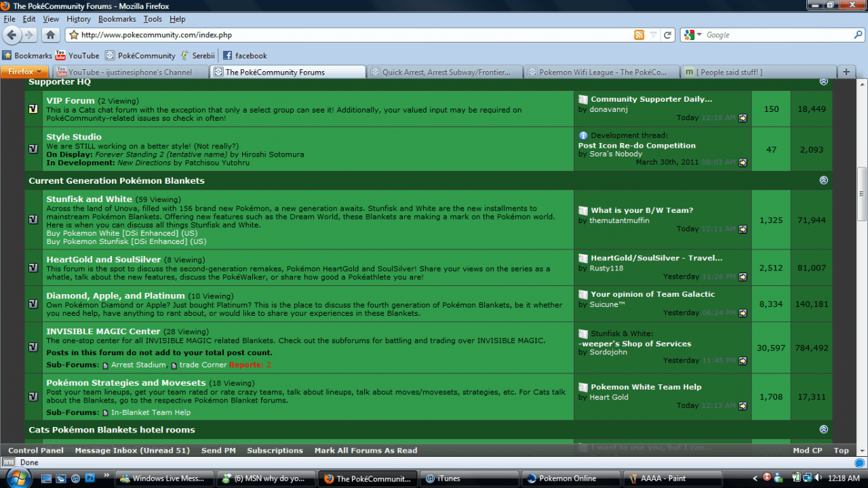Click the forum status icon beside INVISIBLE MAGIC Center
The height and width of the screenshot is (488, 868).
(x=33, y=346)
